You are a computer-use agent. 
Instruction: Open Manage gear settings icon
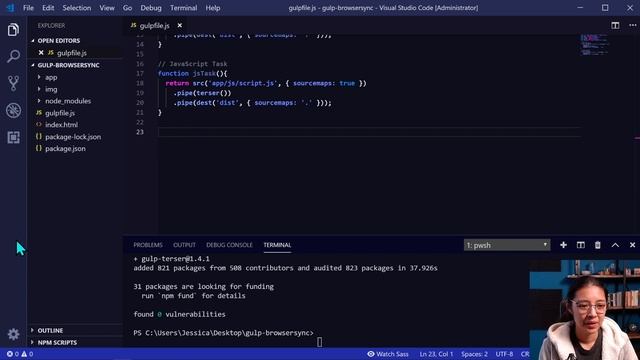[x=13, y=334]
